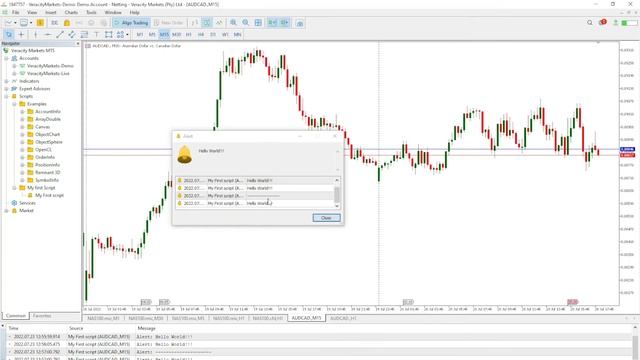The image size is (640, 360).
Task: Click the Message column header
Action: [147, 328]
